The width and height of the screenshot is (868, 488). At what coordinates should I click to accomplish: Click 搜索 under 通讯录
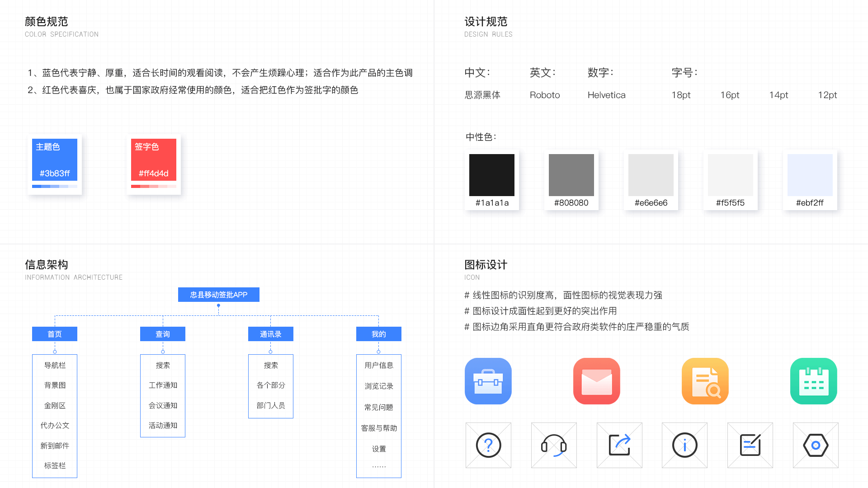tap(271, 365)
